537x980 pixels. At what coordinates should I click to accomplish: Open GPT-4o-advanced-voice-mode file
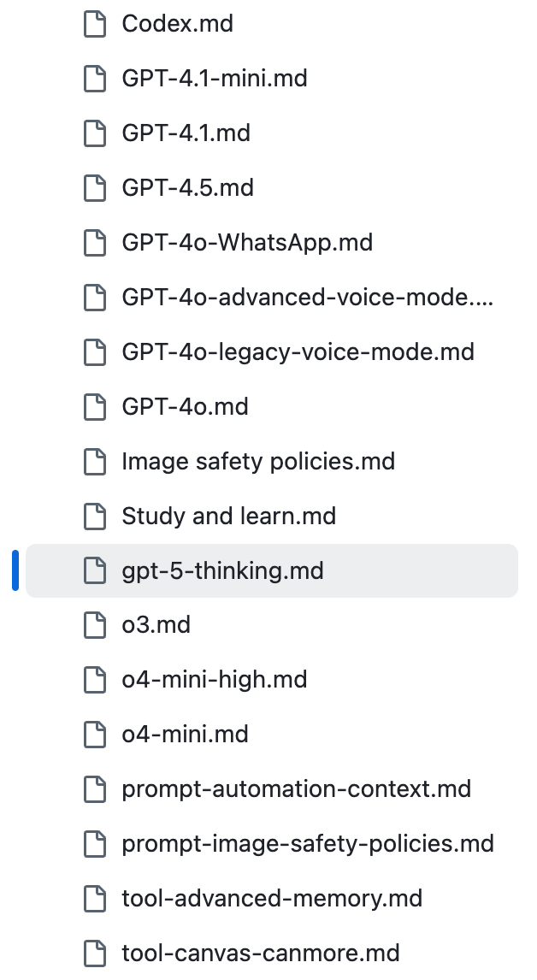point(308,298)
